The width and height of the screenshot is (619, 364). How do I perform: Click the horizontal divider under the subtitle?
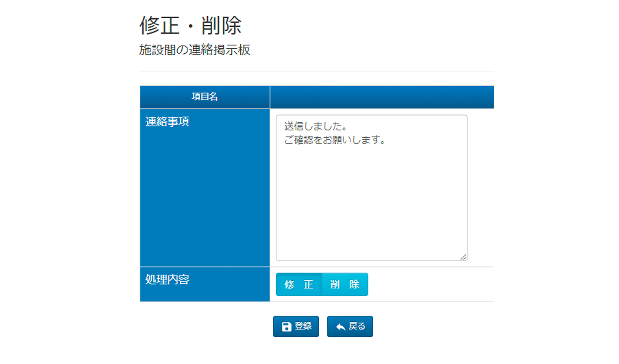tap(317, 71)
